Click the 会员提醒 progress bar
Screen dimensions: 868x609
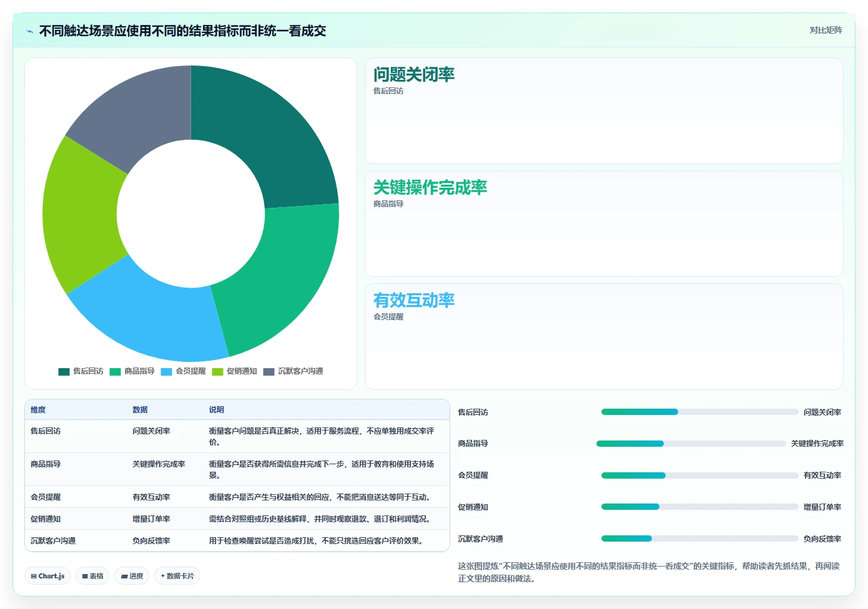699,475
